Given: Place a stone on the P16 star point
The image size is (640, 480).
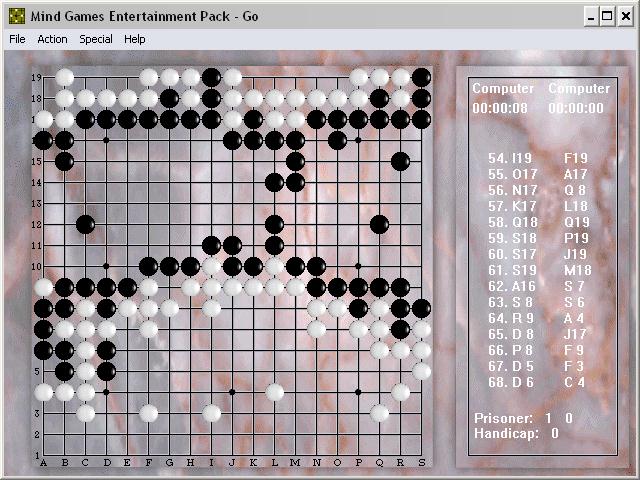Looking at the screenshot, I should pyautogui.click(x=358, y=140).
